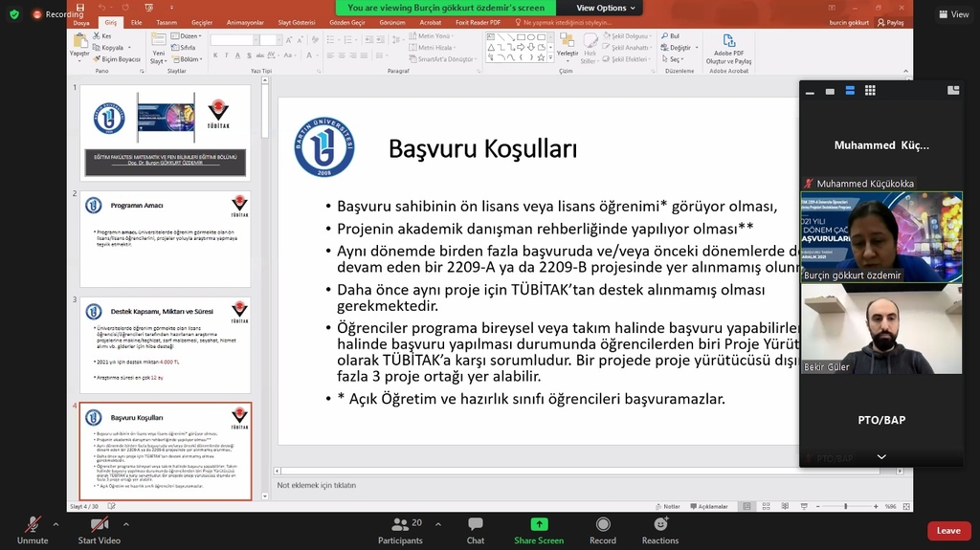Click the 'Ne yapmak istediğinizi söyleyin' search box
The image size is (980, 550).
tap(563, 23)
